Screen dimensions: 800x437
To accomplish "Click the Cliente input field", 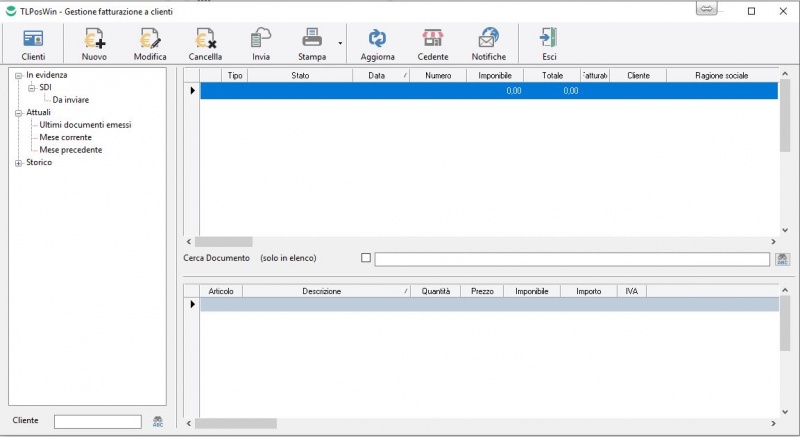I will pos(98,421).
